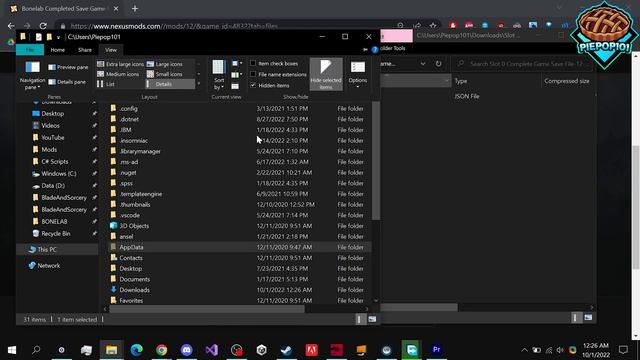Click the file list horizontal scrollbar

207,309
